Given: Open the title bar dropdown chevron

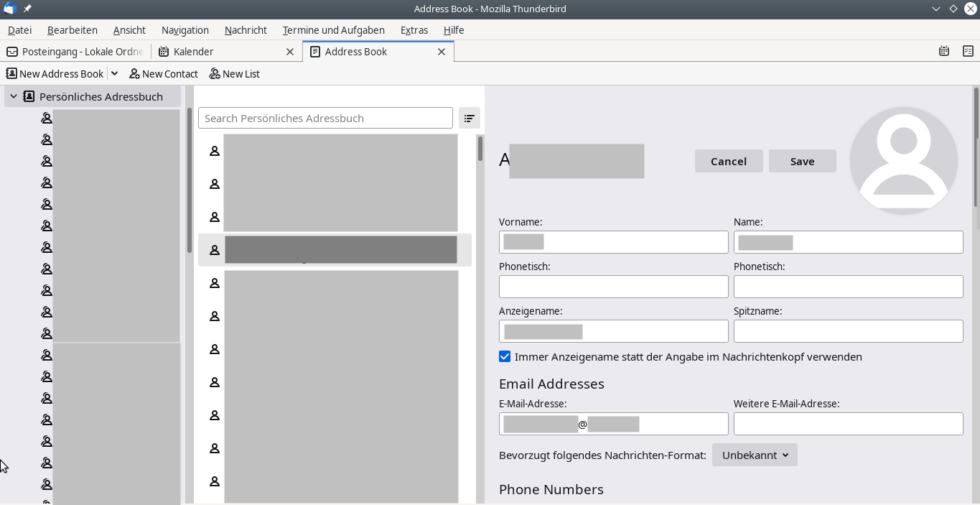Looking at the screenshot, I should click(936, 9).
